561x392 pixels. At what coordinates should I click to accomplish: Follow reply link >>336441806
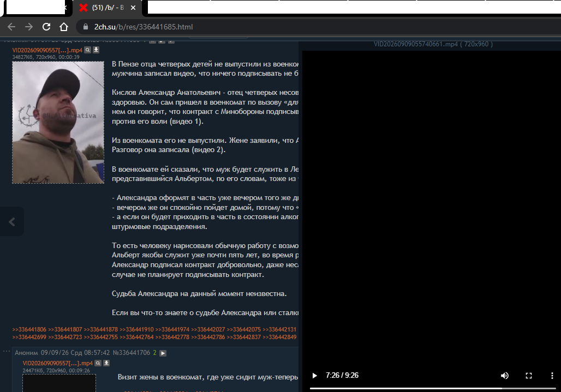pos(29,329)
